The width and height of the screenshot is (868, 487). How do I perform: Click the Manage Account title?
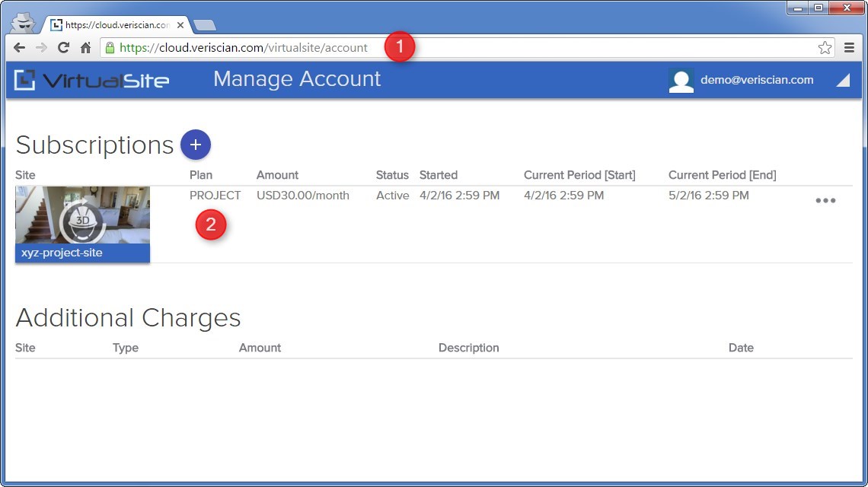297,79
